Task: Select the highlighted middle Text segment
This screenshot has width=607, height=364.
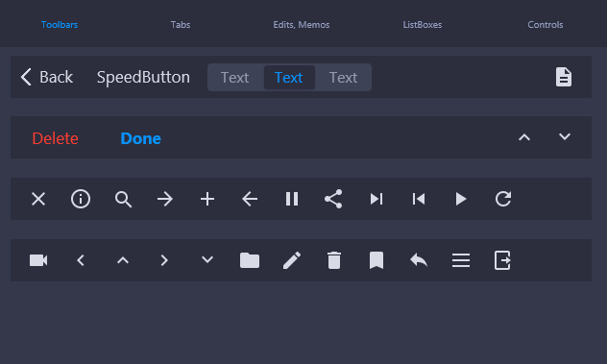Action: tap(289, 78)
